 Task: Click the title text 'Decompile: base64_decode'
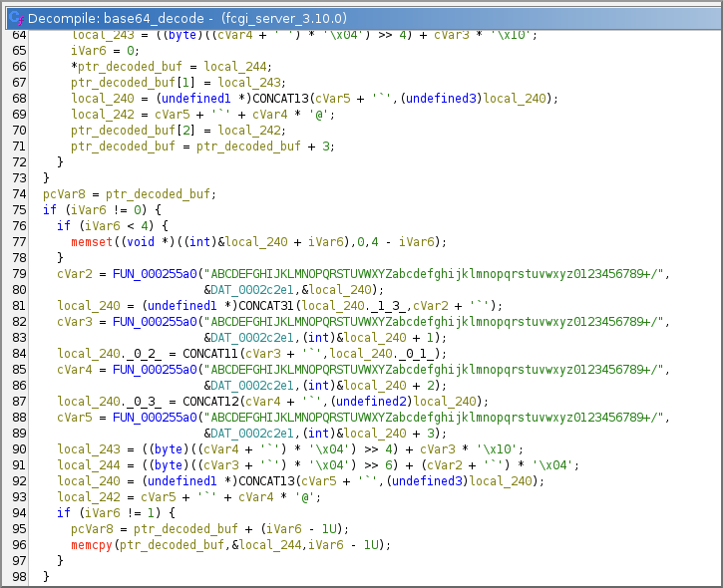coord(113,18)
